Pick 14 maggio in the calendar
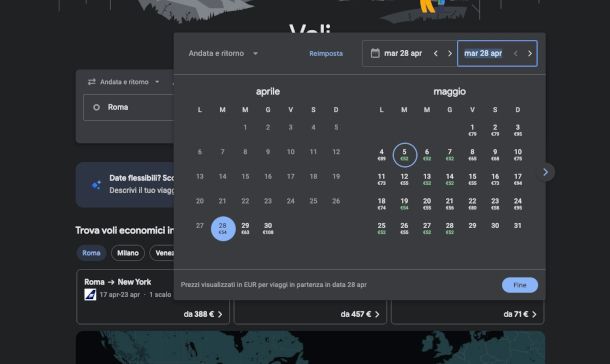 click(x=450, y=179)
